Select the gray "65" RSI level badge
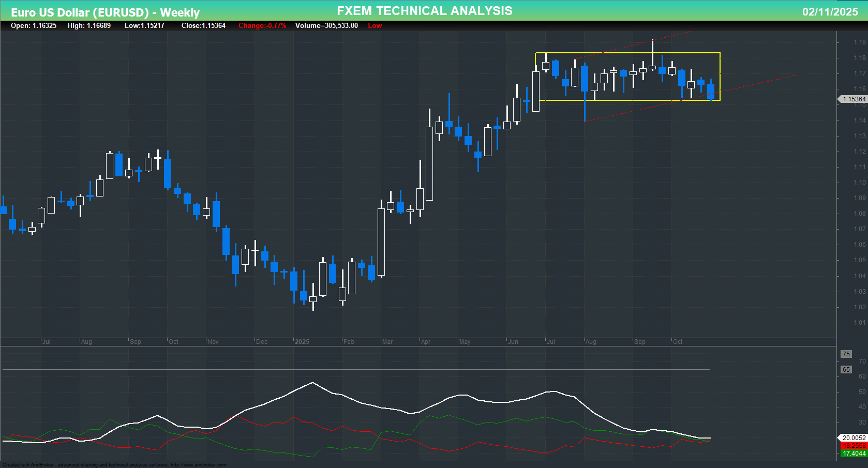868x468 pixels. coord(846,369)
